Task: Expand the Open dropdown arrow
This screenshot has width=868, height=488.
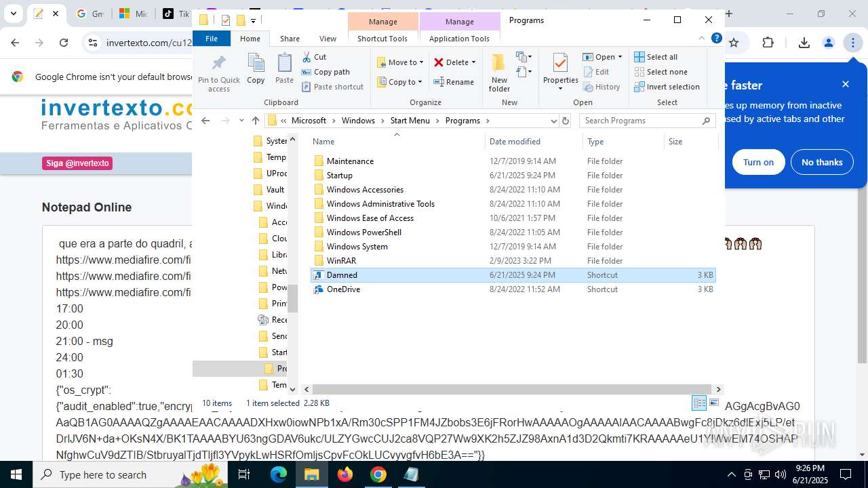Action: (x=620, y=57)
